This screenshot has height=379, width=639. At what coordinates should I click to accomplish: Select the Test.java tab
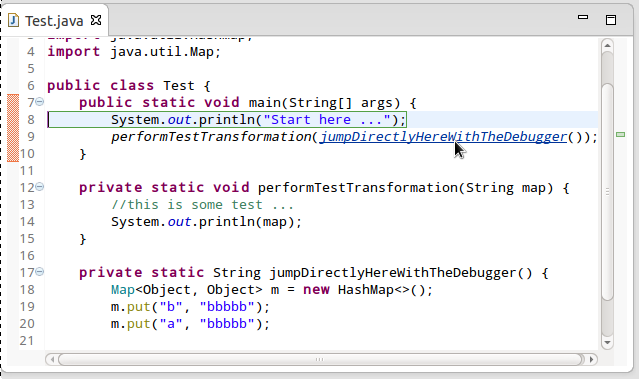click(55, 21)
